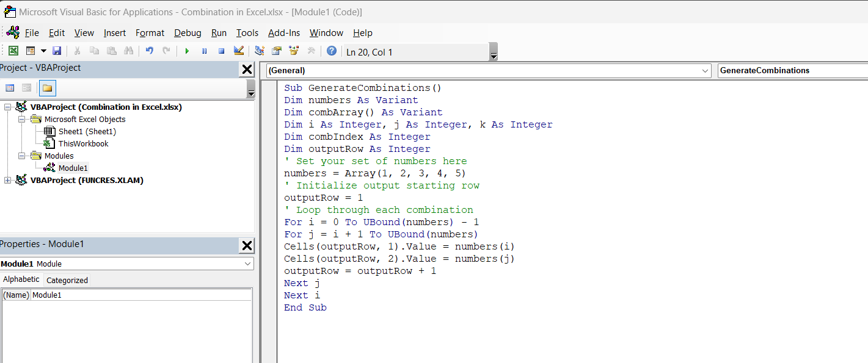The height and width of the screenshot is (363, 868).
Task: Click the Paste clipboard icon
Action: (x=111, y=51)
